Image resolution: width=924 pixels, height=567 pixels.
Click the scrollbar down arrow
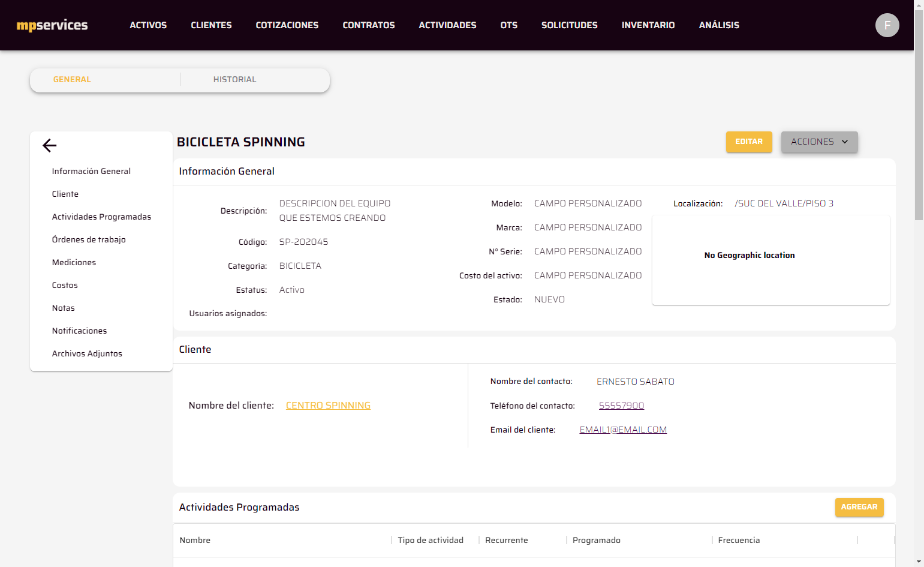[x=919, y=562]
